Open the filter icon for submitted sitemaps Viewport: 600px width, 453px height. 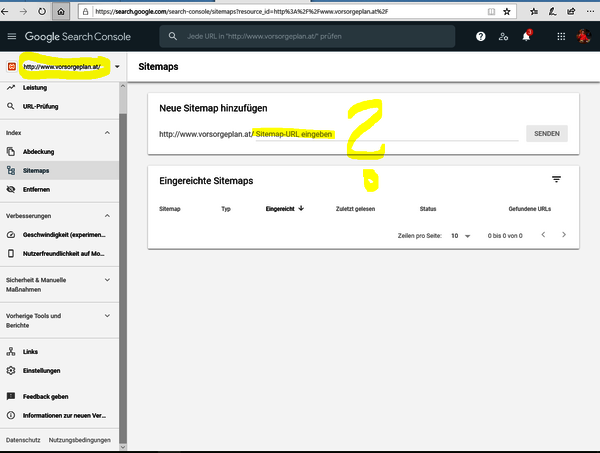(556, 179)
